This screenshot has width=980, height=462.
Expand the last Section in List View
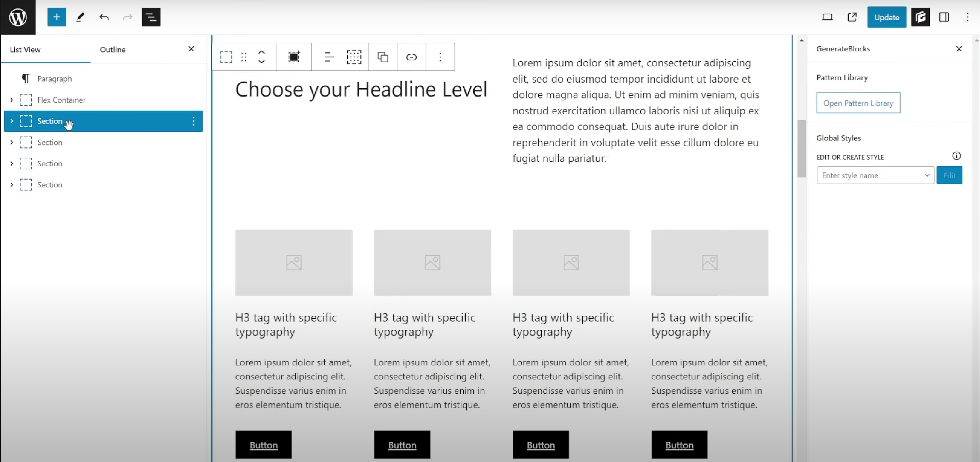tap(11, 185)
